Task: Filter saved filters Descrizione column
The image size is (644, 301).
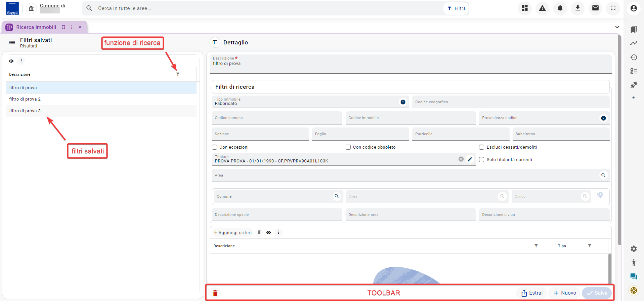Action: tap(178, 74)
